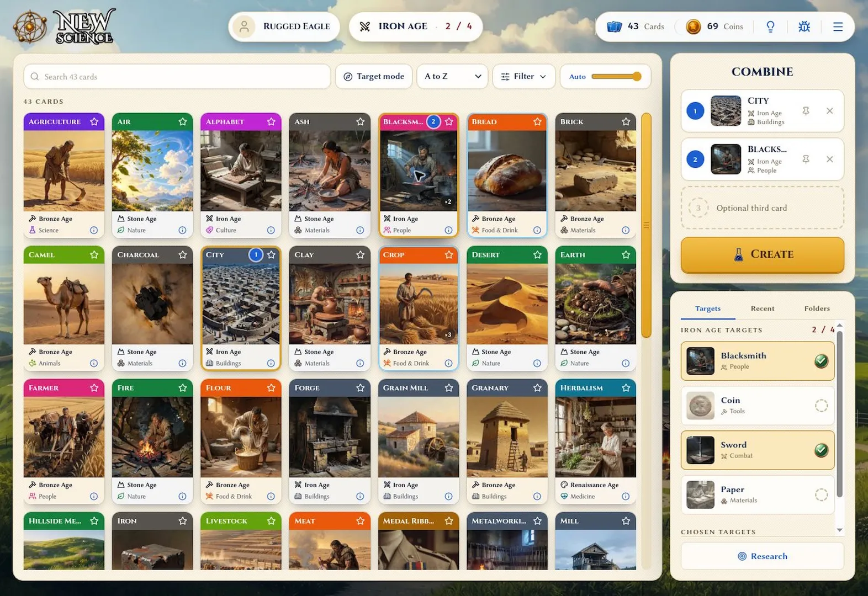
Task: Pin the City card in Combine
Action: 806,111
